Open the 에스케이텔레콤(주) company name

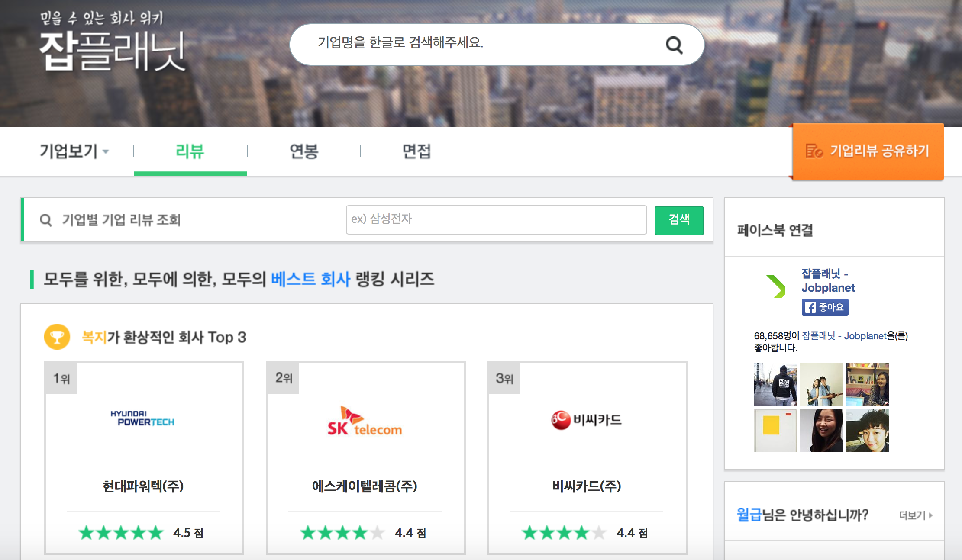click(x=365, y=486)
